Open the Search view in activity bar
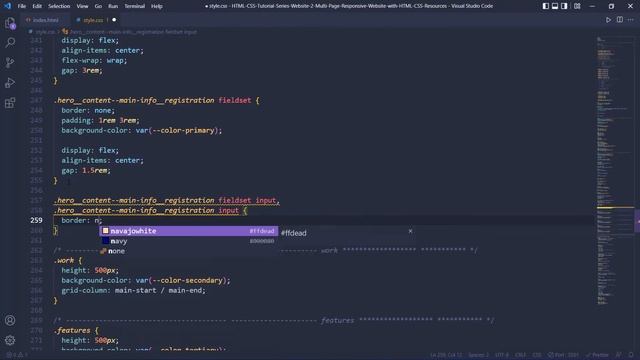The image size is (640, 360). (x=10, y=42)
